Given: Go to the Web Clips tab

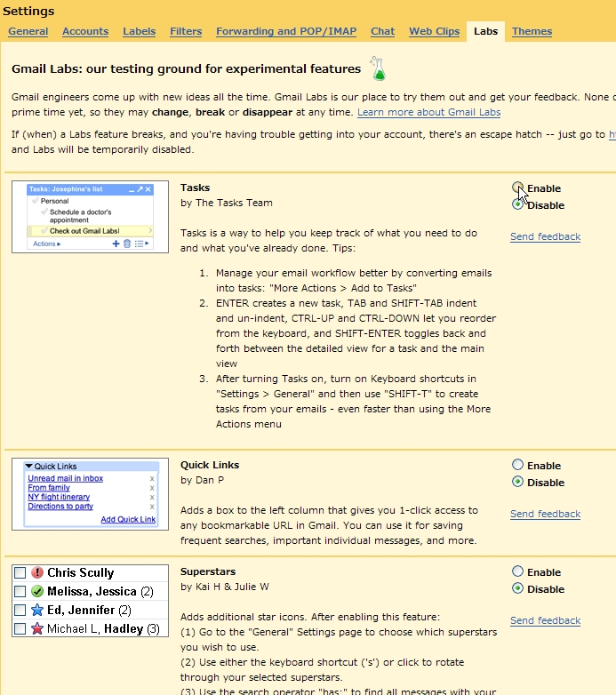Looking at the screenshot, I should 435,31.
